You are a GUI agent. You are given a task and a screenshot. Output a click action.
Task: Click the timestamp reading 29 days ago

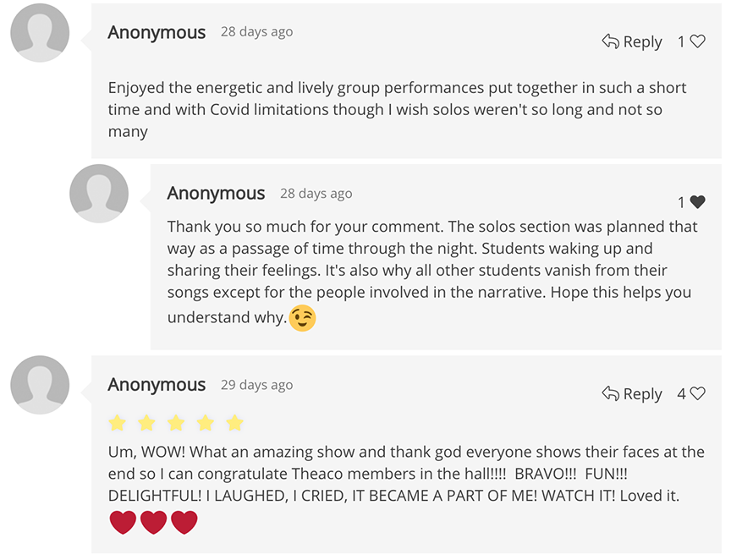tap(256, 384)
